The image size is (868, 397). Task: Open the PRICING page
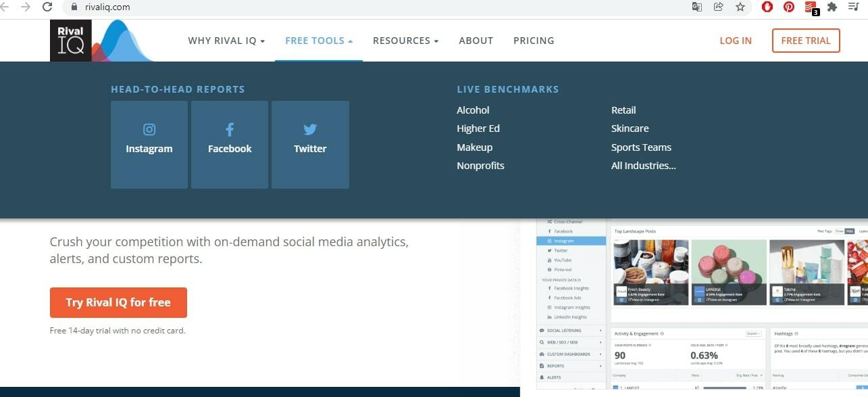click(534, 41)
